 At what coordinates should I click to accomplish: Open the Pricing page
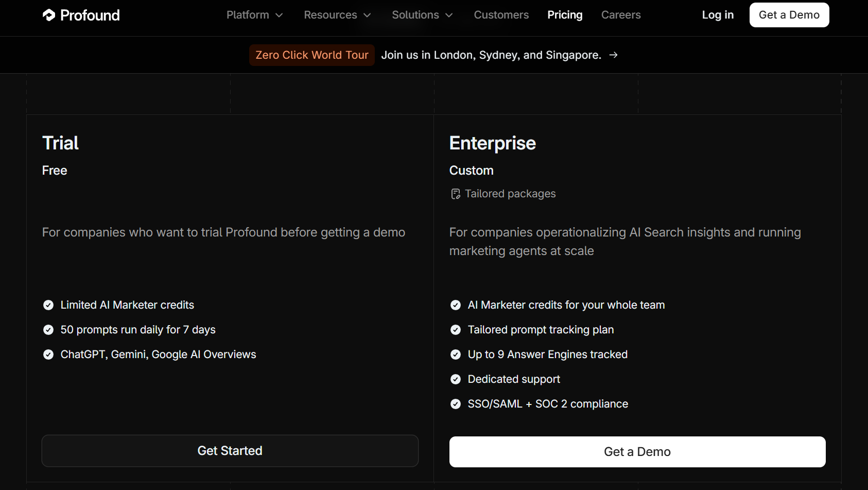point(565,15)
